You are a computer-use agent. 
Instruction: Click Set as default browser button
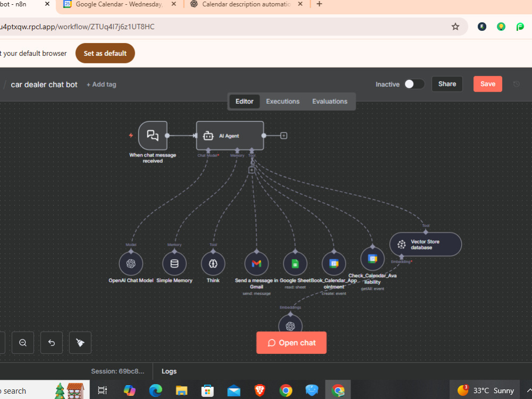(x=105, y=53)
